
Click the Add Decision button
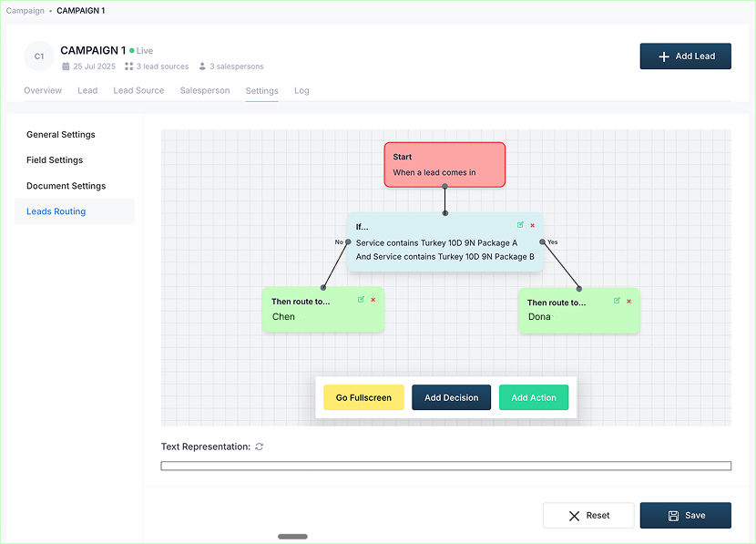[x=451, y=397]
